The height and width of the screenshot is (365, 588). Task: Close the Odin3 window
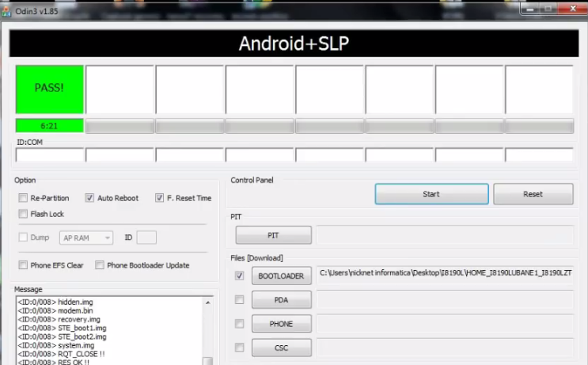pos(573,8)
